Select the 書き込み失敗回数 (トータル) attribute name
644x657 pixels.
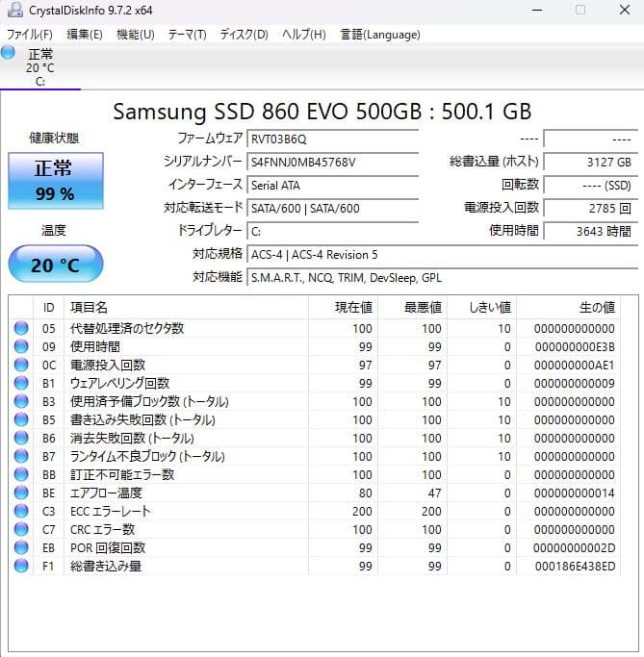tap(142, 419)
